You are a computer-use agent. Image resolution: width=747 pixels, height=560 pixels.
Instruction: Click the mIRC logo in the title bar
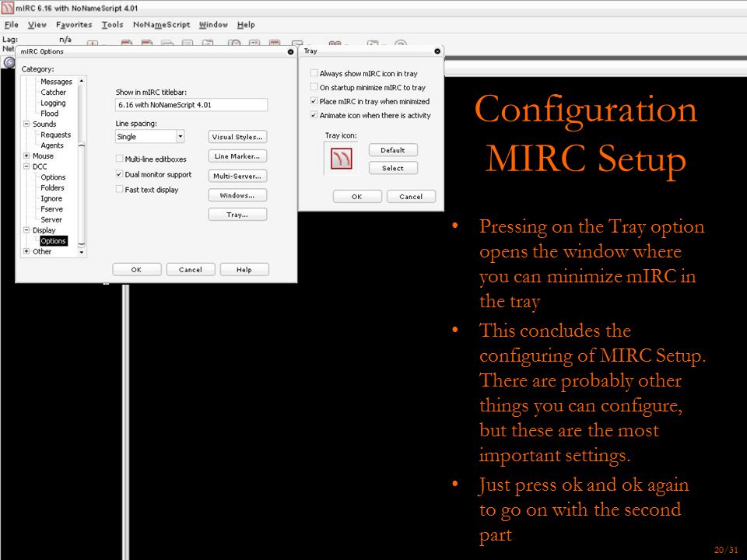[x=8, y=8]
